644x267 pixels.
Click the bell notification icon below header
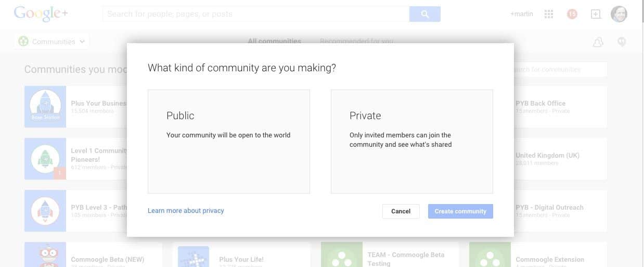[x=598, y=42]
